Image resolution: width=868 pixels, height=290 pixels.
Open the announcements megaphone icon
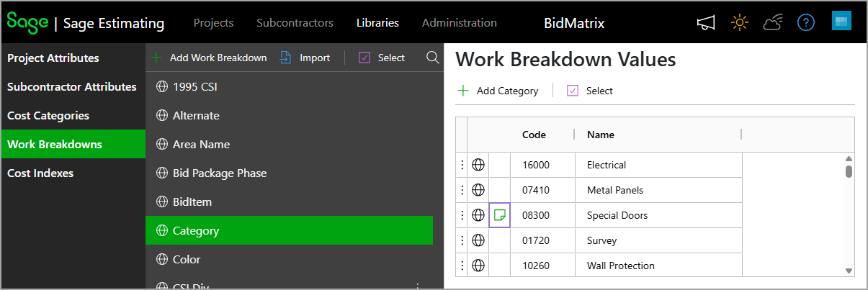(x=706, y=23)
